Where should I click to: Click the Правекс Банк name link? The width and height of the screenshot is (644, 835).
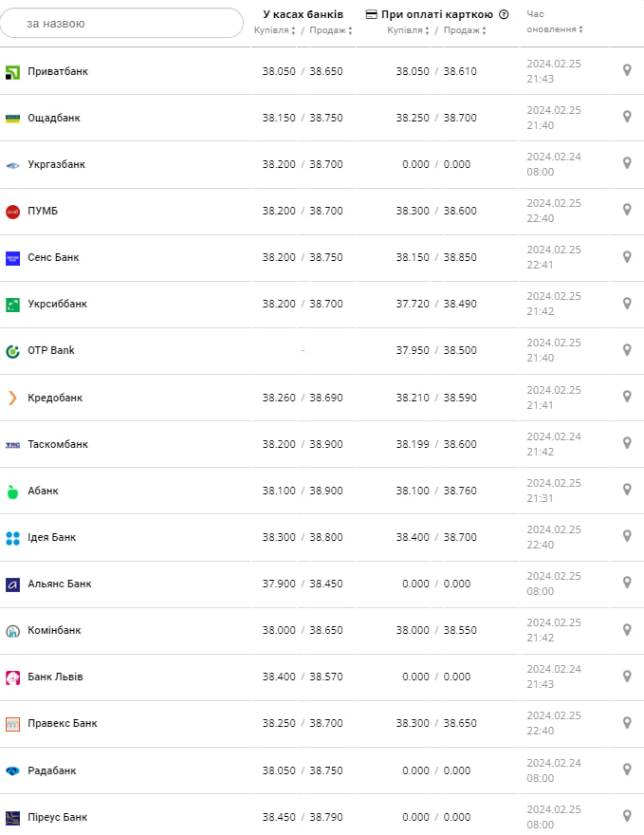[x=63, y=723]
